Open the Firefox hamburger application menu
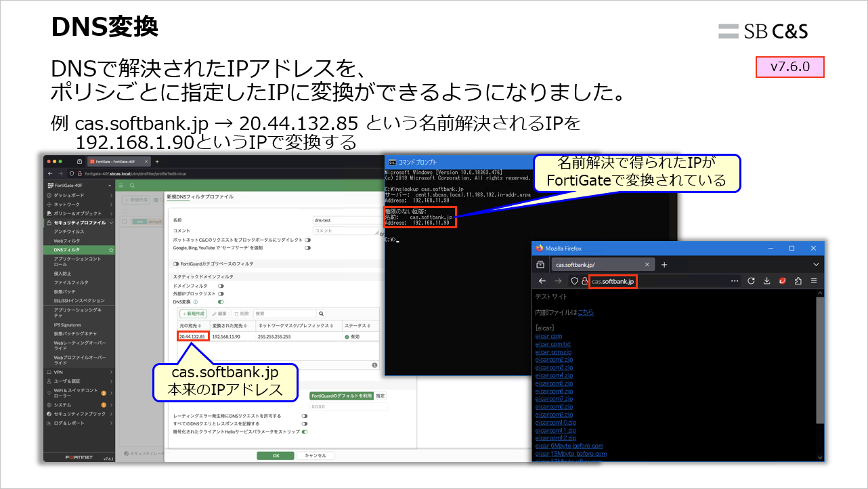Screen dimensions: 868x489 point(814,281)
